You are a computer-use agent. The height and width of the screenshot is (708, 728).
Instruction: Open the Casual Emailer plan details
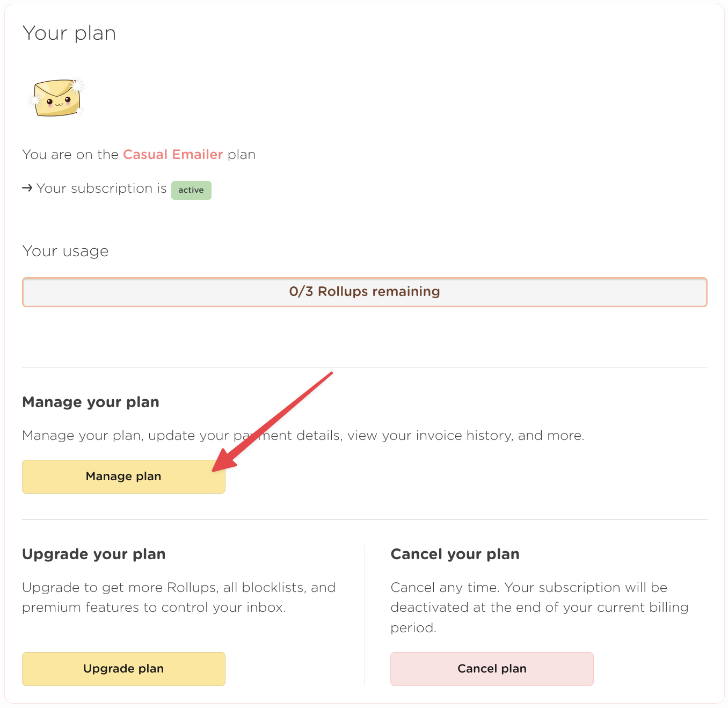[x=173, y=155]
